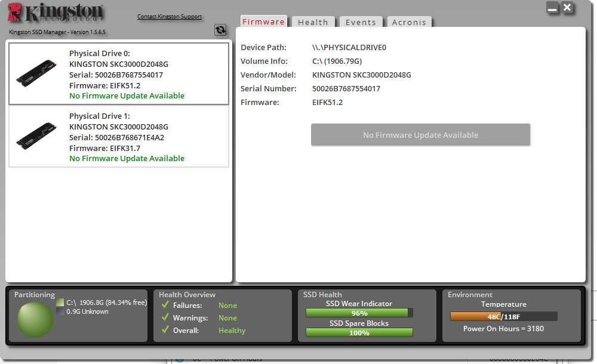Click the No Firmware Update Available button
This screenshot has height=364, width=597.
pyautogui.click(x=420, y=135)
